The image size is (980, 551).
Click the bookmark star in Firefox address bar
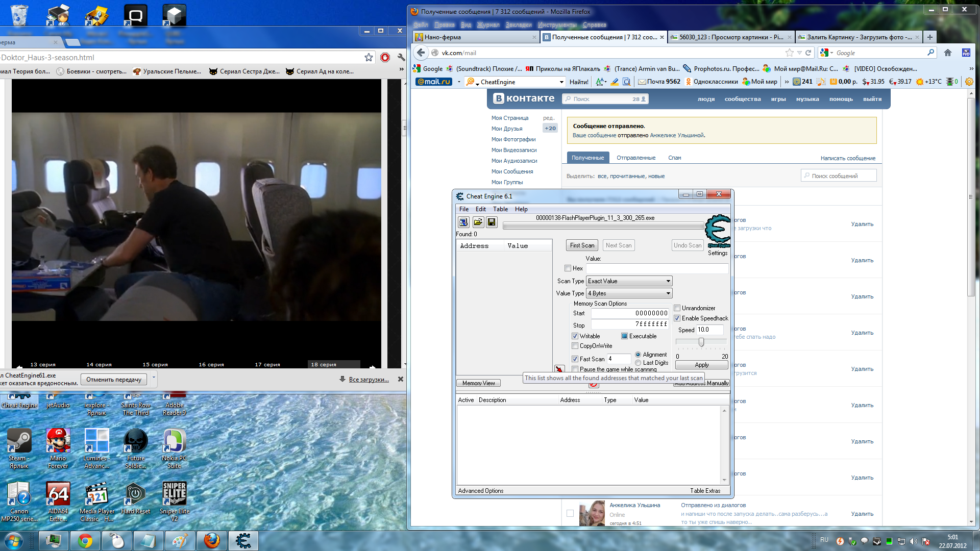point(790,53)
